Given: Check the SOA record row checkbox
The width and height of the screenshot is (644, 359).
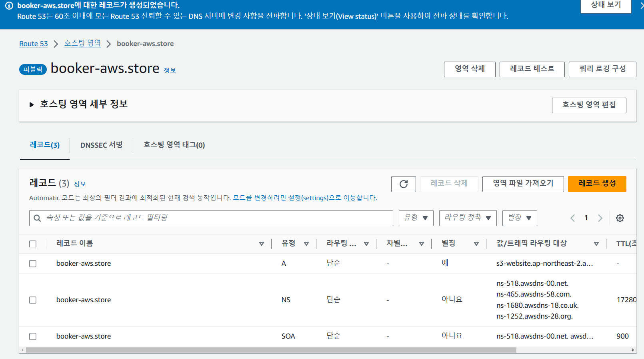Looking at the screenshot, I should pyautogui.click(x=33, y=337).
